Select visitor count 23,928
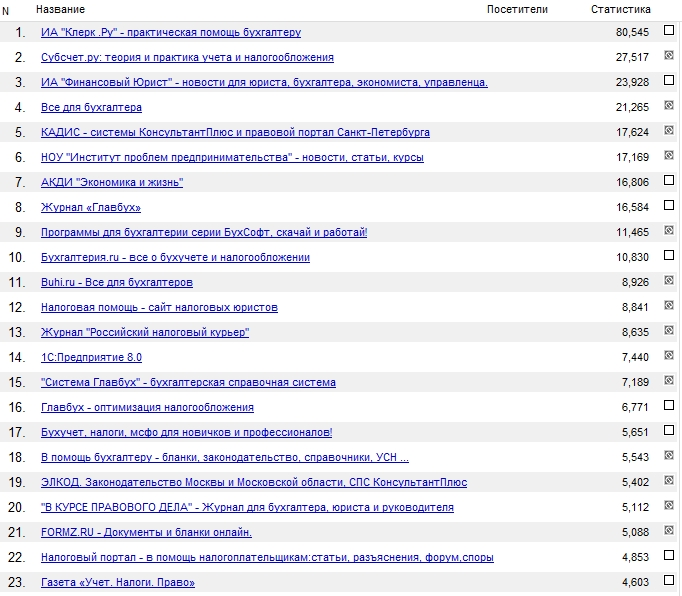682x596 pixels. (632, 83)
